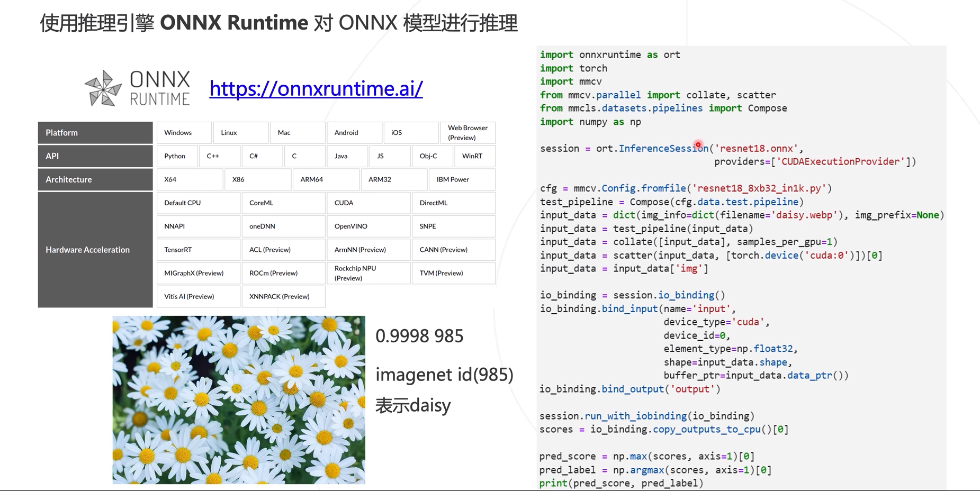Click the 表示daisy caption text
The height and width of the screenshot is (491, 980).
413,405
